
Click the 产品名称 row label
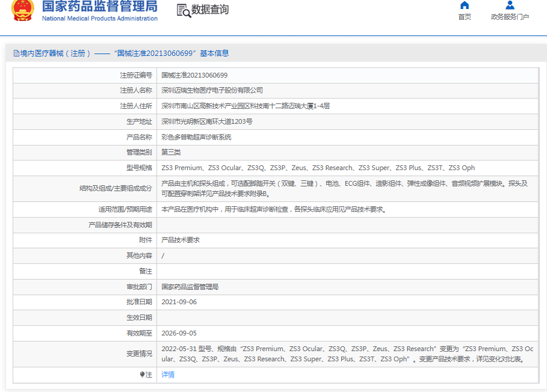pyautogui.click(x=139, y=137)
